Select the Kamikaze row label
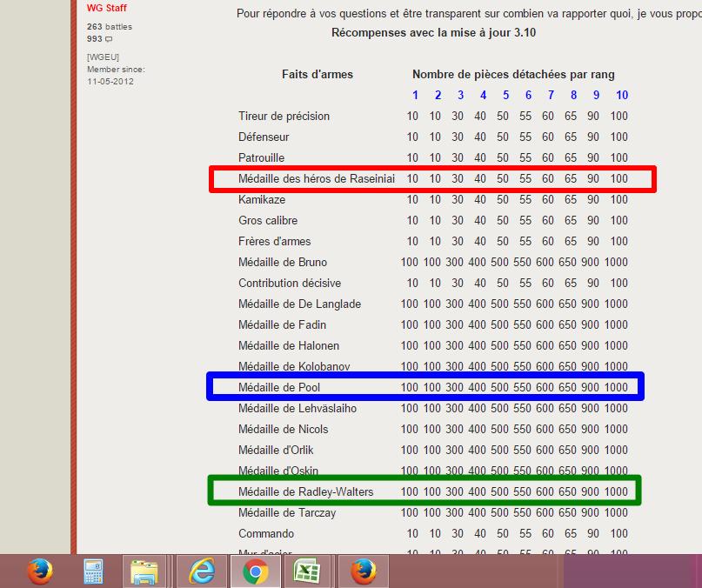The image size is (702, 588). pyautogui.click(x=262, y=200)
